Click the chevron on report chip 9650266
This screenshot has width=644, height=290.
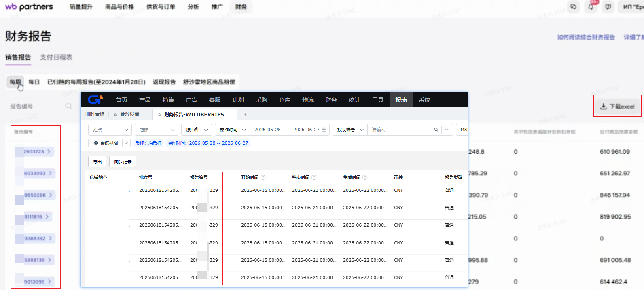click(51, 195)
